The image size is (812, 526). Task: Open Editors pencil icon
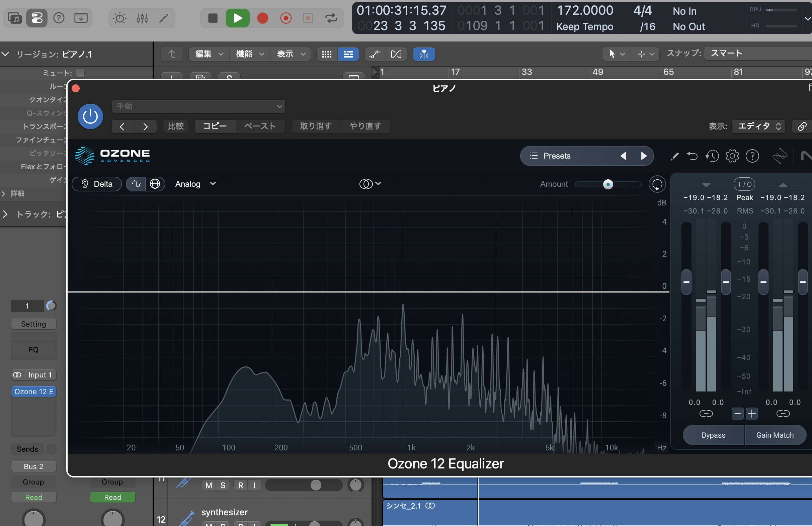point(164,18)
